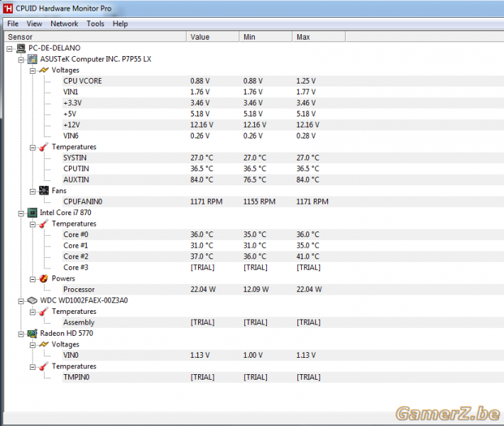This screenshot has height=426, width=504.
Task: Select the +12V row
Action: pyautogui.click(x=283, y=125)
